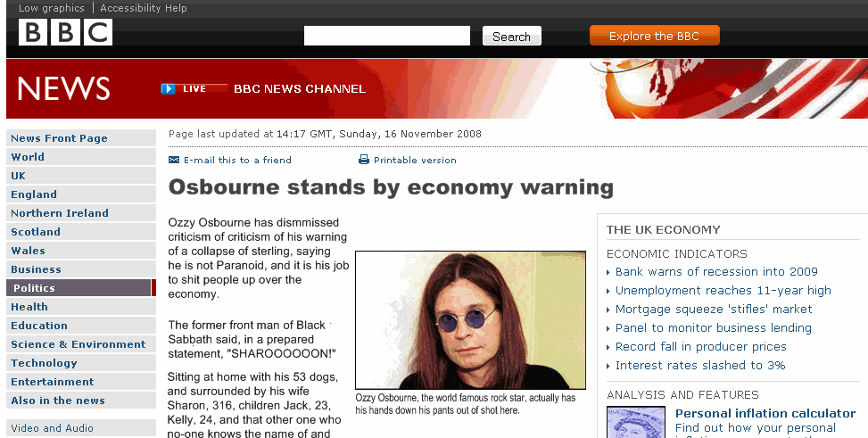
Task: Select Politics in the left navigation
Action: click(81, 288)
